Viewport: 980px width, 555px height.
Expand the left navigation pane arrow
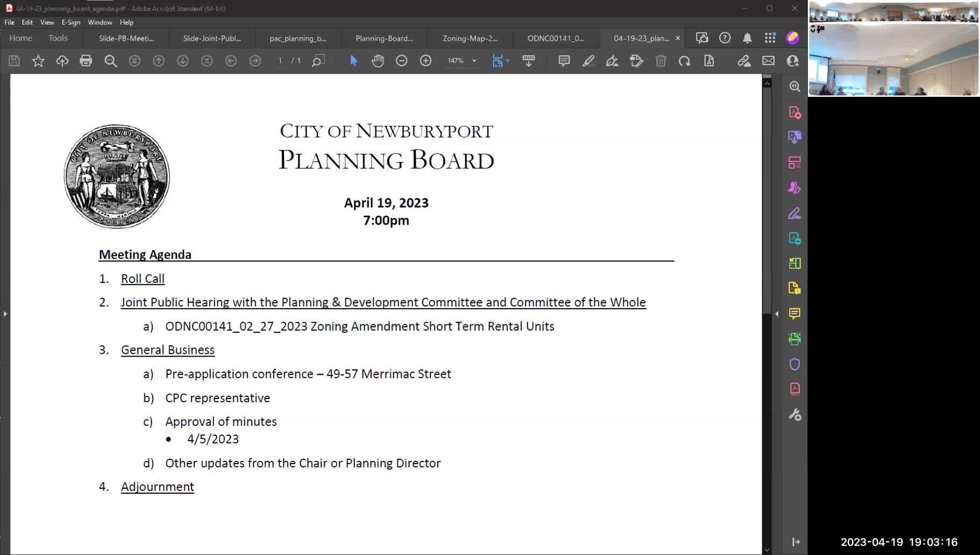(5, 314)
